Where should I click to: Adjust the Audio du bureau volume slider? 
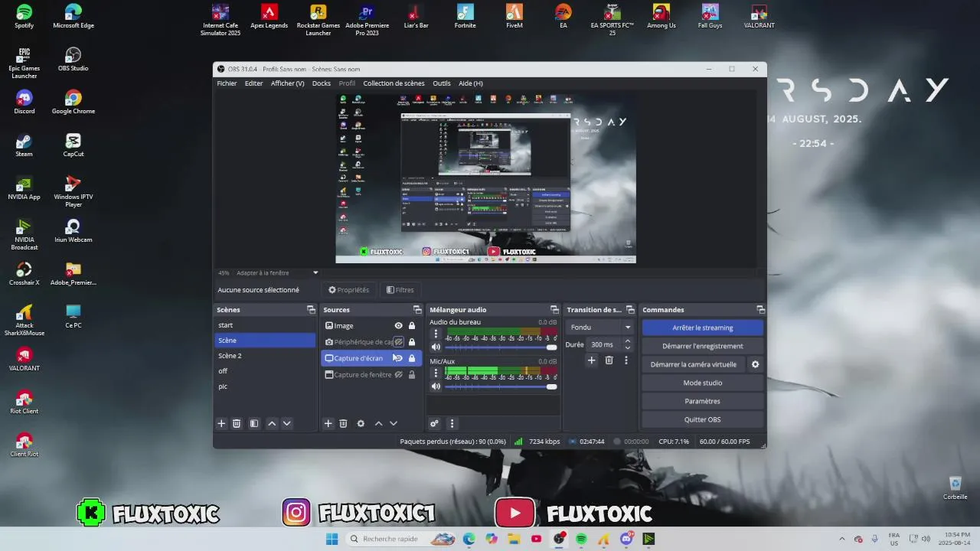[x=501, y=347]
